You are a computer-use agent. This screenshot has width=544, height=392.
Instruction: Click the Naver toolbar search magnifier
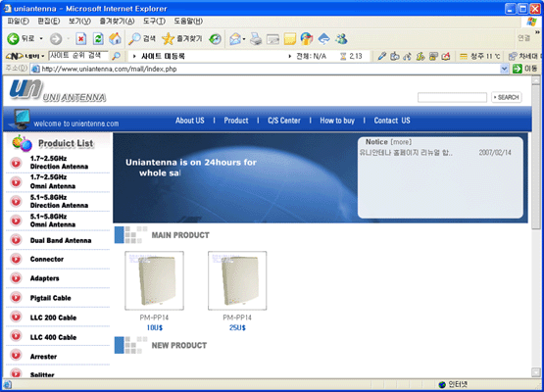117,56
